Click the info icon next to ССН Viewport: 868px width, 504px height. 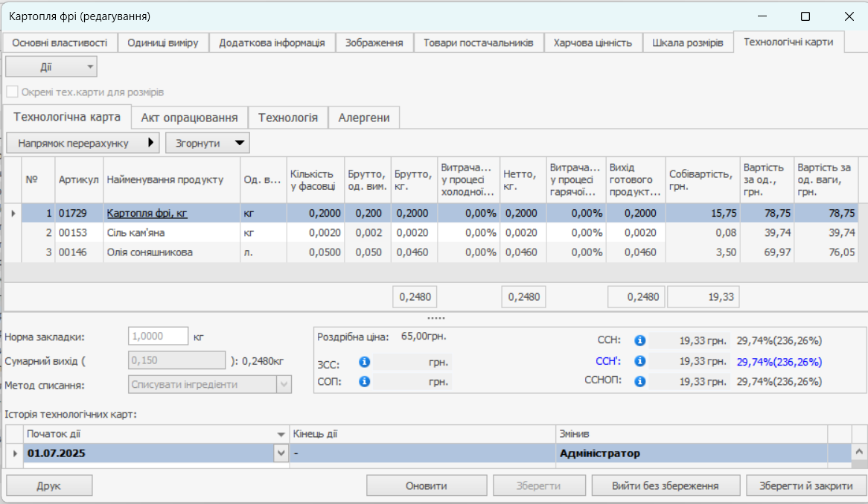(x=639, y=341)
